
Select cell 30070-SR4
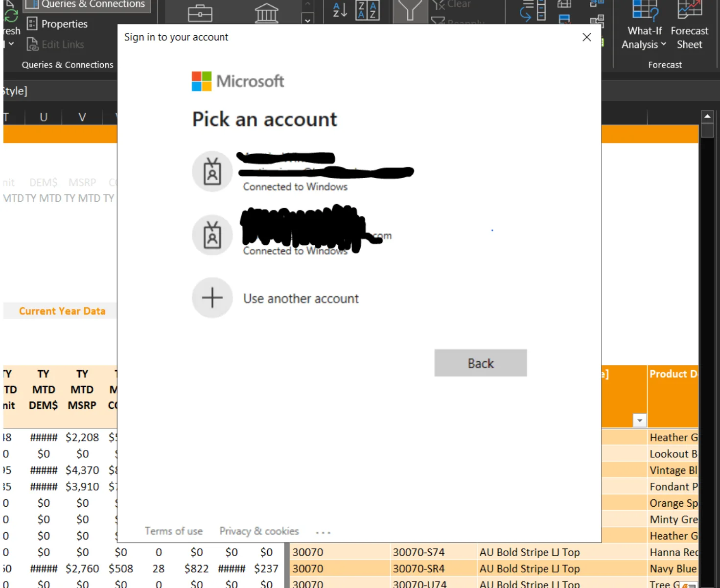click(x=433, y=568)
